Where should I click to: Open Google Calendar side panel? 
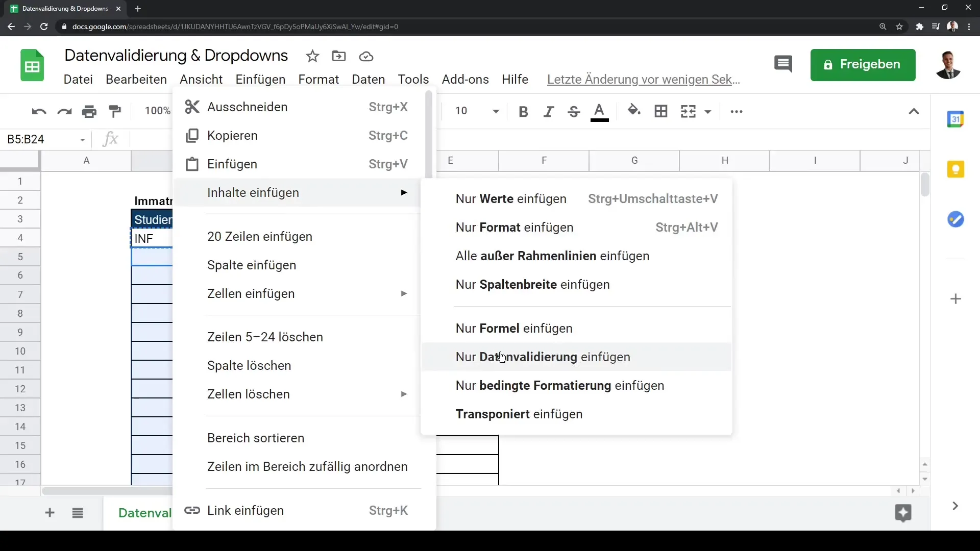click(x=955, y=119)
